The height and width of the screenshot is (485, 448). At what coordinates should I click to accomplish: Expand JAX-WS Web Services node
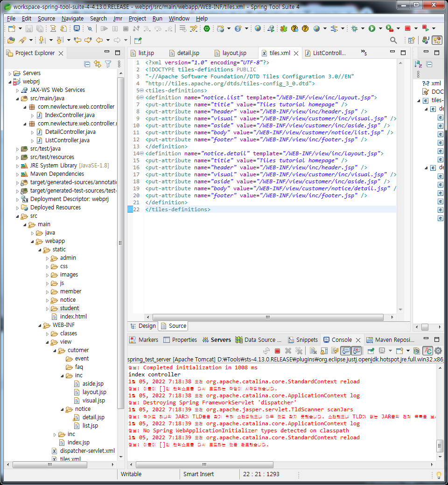pos(17,90)
